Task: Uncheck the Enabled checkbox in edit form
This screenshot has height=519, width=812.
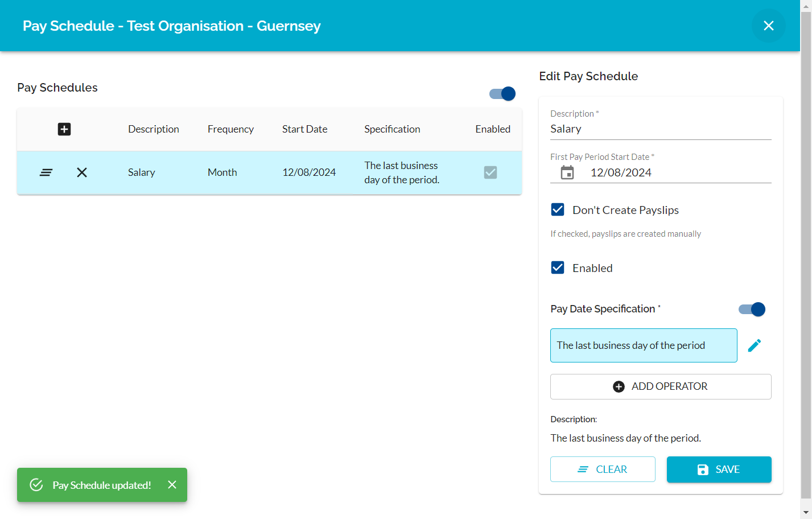Action: (x=558, y=268)
